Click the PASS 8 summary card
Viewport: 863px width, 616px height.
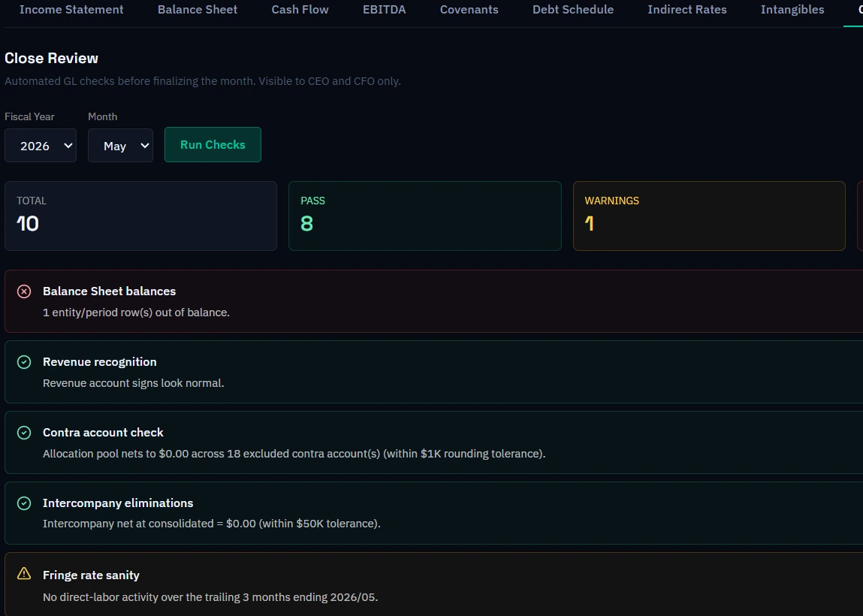[x=425, y=216]
